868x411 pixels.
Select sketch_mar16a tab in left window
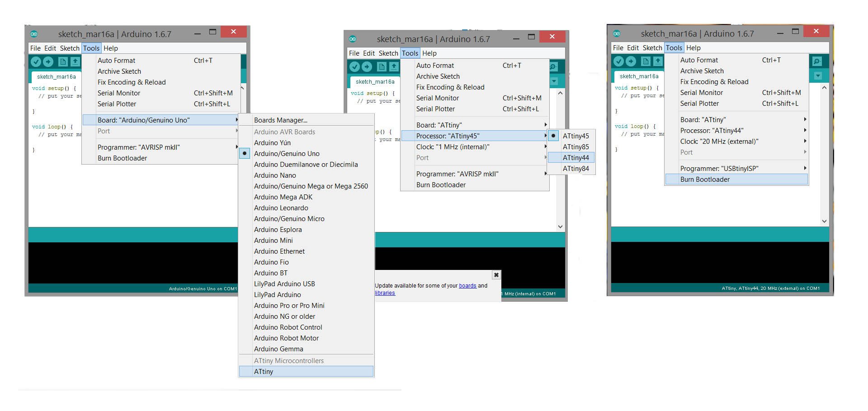point(57,77)
